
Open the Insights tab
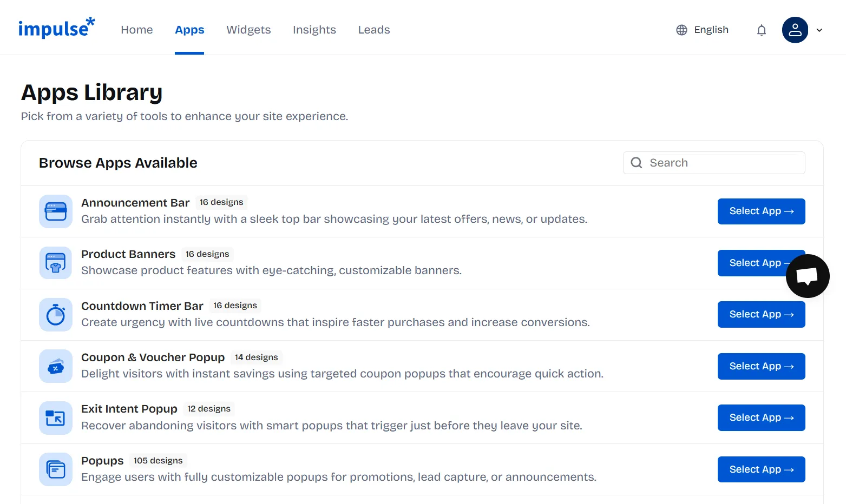(314, 30)
